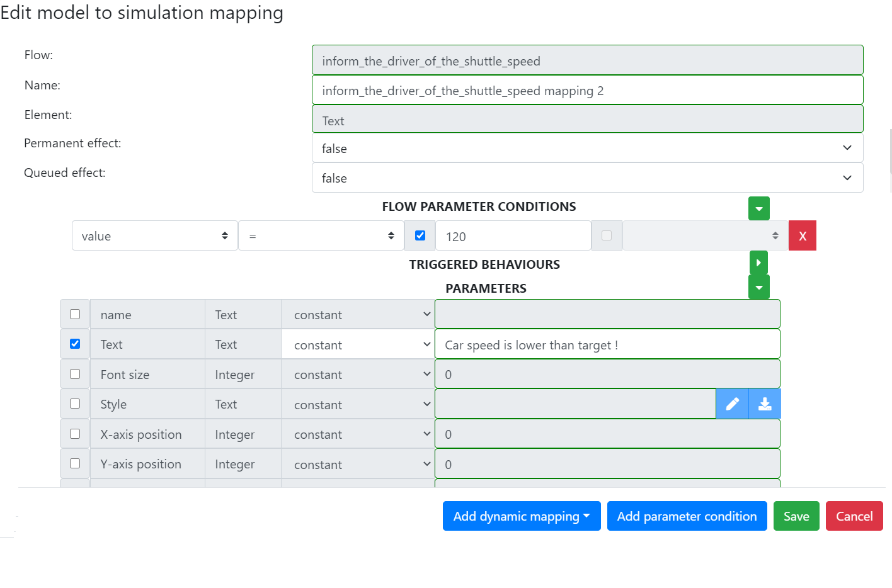This screenshot has height=588, width=892.
Task: Click the 'Edit model to simulation mapping' title
Action: pyautogui.click(x=142, y=13)
